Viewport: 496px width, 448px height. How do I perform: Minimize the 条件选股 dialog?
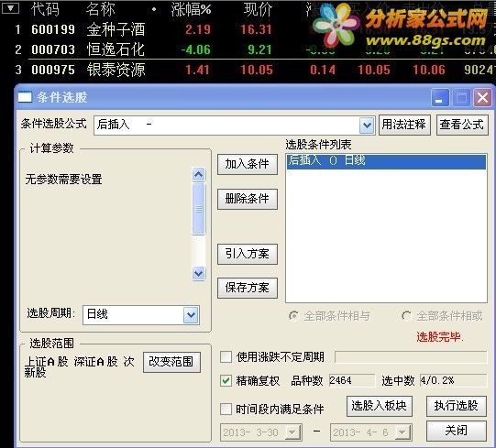440,97
